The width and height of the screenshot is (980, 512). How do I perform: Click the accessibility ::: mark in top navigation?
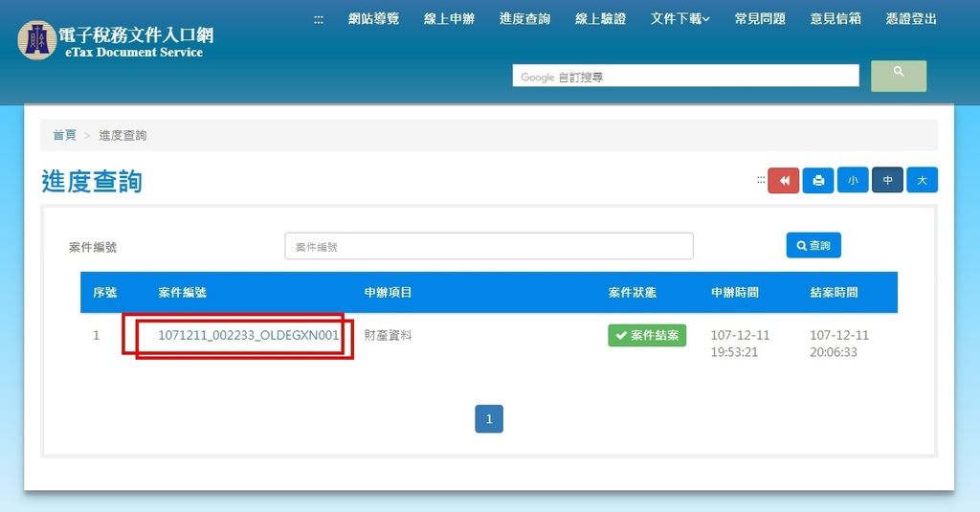tap(319, 19)
